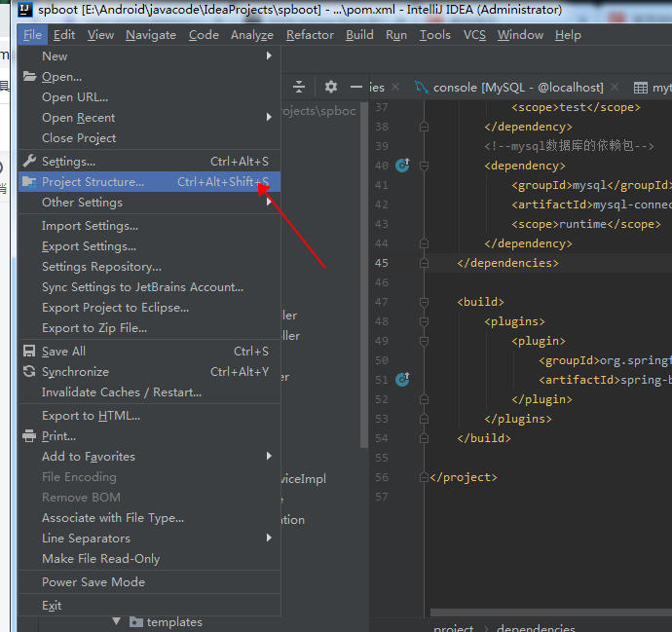
Task: Open the Other Settings submenu
Action: [x=150, y=203]
